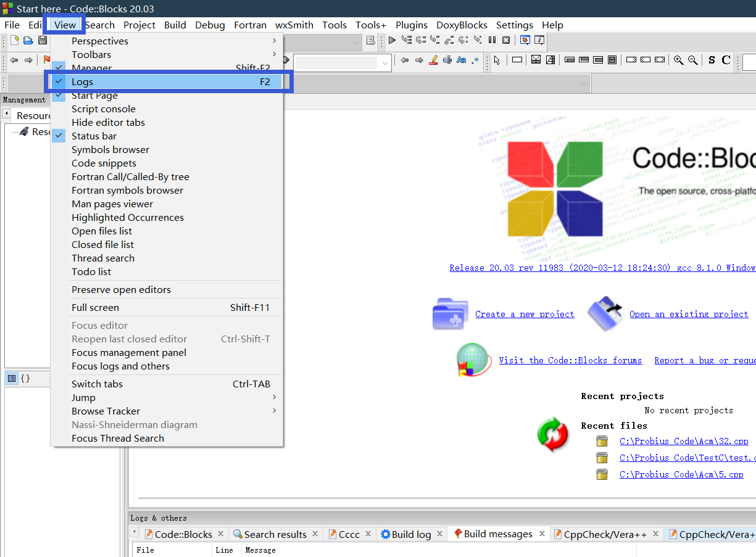Screen dimensions: 756x557
Task: Toggle Status bar in View menu
Action: (x=167, y=136)
